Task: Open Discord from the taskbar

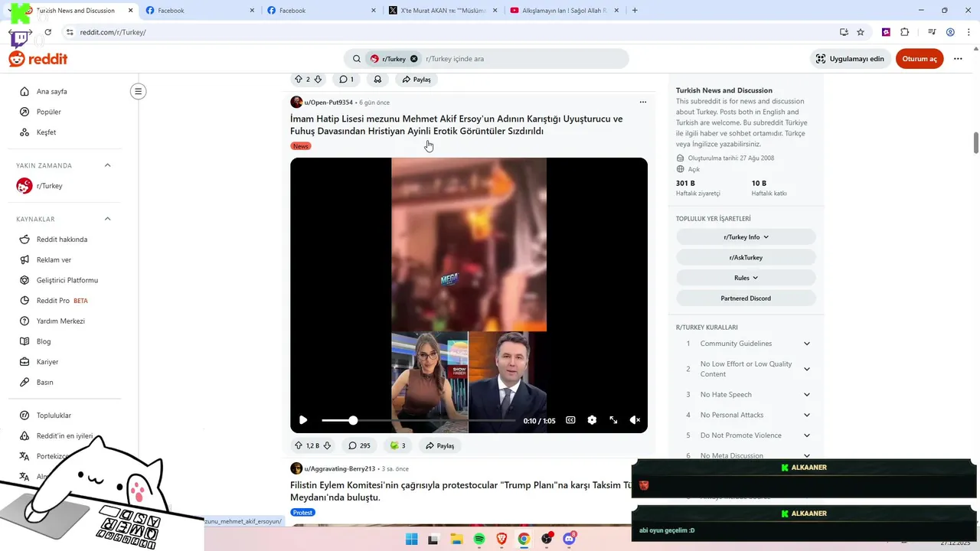Action: pyautogui.click(x=569, y=539)
